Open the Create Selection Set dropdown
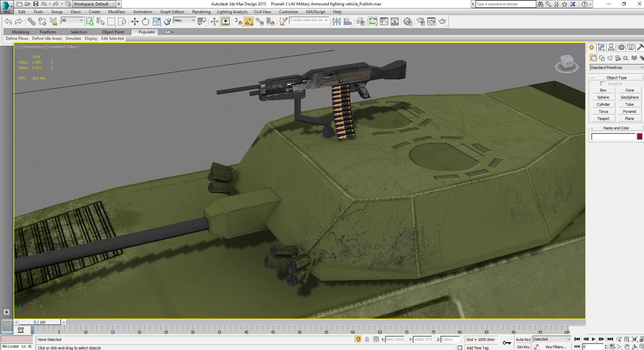 click(309, 20)
